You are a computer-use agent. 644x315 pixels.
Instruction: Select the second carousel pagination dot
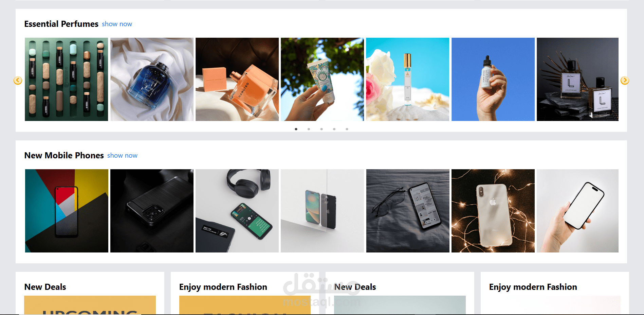309,129
